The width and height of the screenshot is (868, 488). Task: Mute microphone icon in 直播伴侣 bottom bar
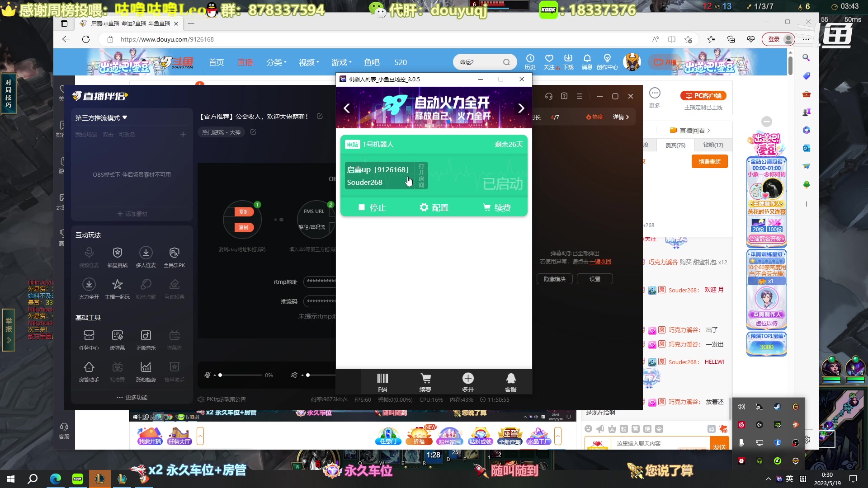tap(208, 375)
